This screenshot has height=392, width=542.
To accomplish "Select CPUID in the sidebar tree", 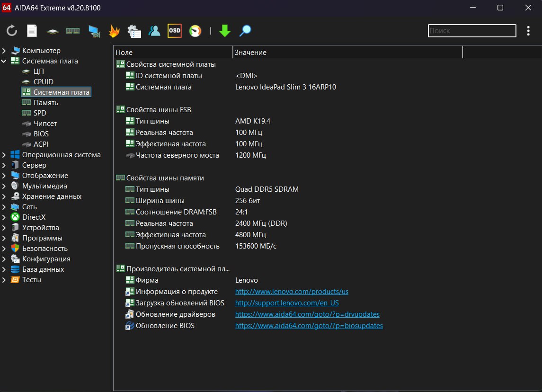I will pos(43,82).
